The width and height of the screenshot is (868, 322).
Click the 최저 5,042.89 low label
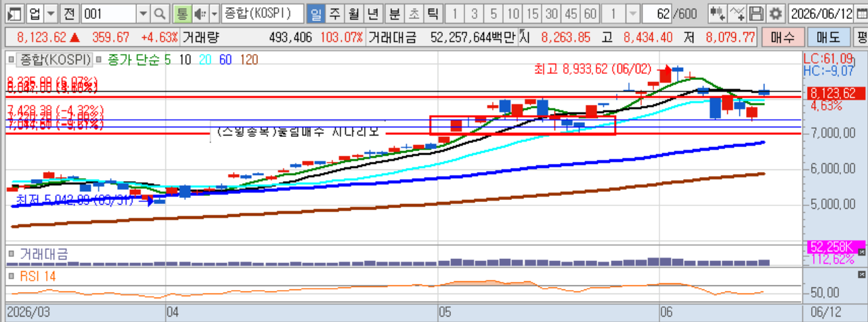coord(76,199)
